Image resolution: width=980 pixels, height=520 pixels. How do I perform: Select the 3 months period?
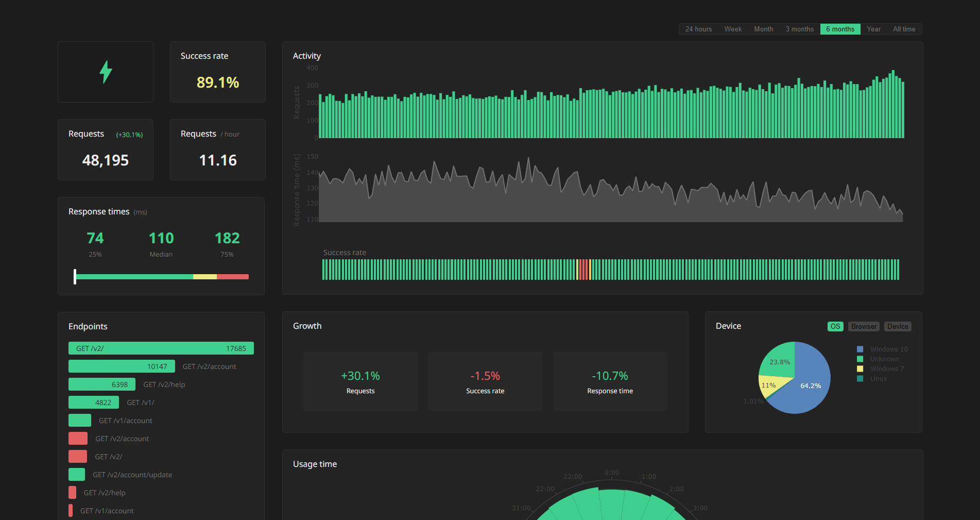point(799,29)
